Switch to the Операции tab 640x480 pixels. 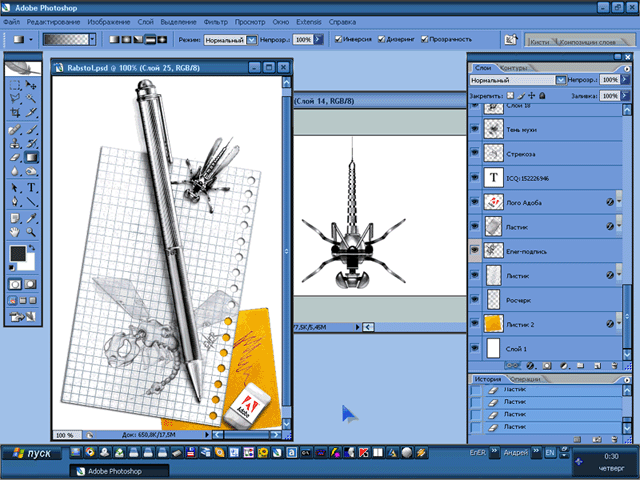525,379
